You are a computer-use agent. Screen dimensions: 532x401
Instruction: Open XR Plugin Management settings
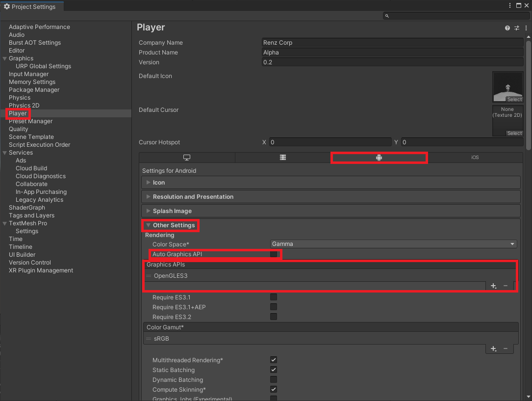(41, 270)
